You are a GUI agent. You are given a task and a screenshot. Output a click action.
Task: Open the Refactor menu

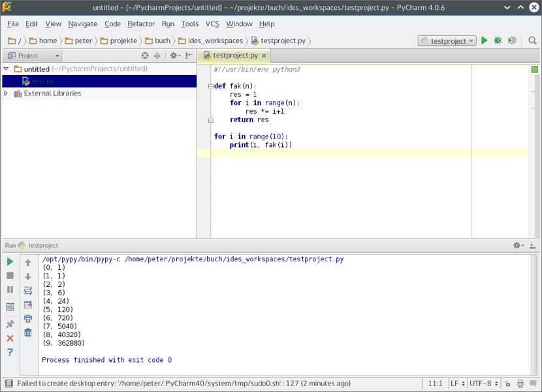141,24
